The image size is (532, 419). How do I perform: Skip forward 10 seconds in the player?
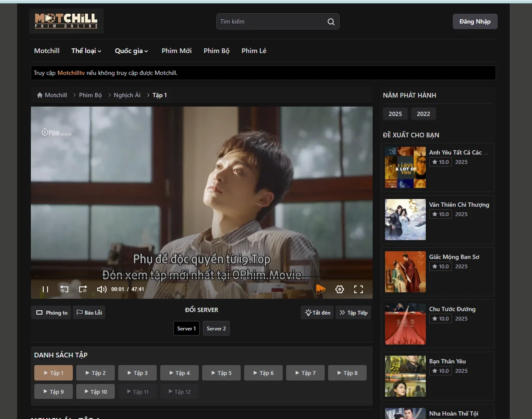(x=83, y=289)
